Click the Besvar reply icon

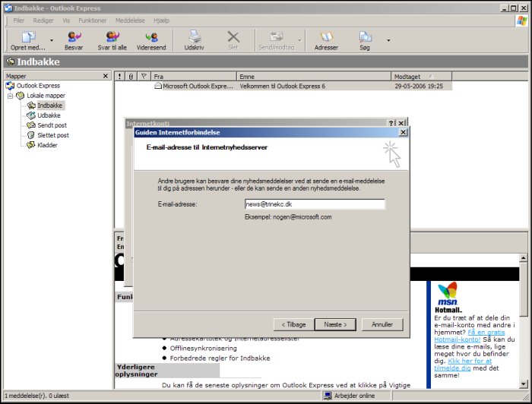[x=74, y=36]
